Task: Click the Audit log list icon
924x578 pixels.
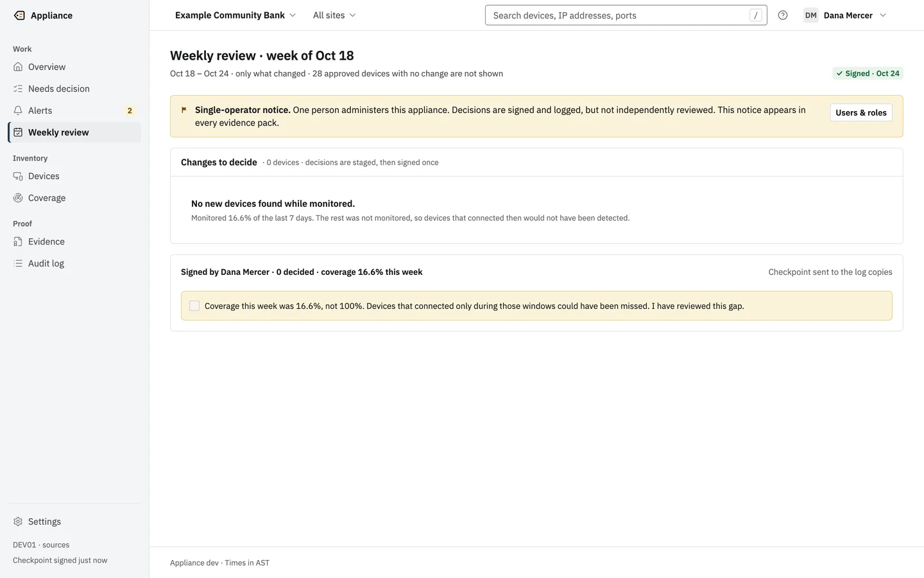Action: (18, 263)
